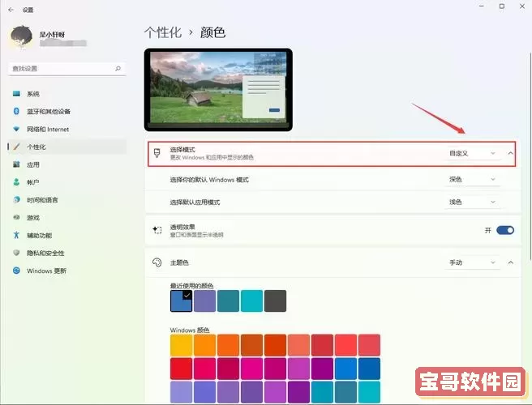Viewport: 532px width, 405px height.
Task: Click the 透明效果 sparkle icon
Action: pyautogui.click(x=157, y=230)
